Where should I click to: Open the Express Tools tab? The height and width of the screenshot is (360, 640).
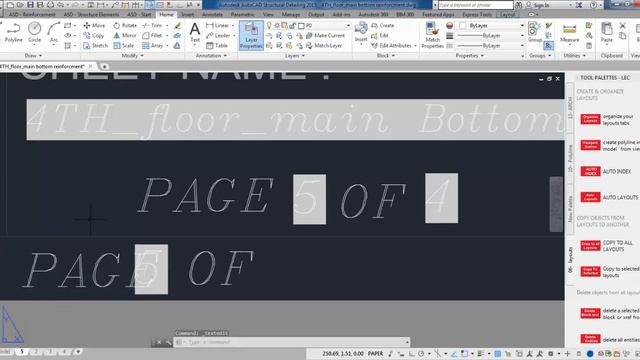[x=477, y=14]
